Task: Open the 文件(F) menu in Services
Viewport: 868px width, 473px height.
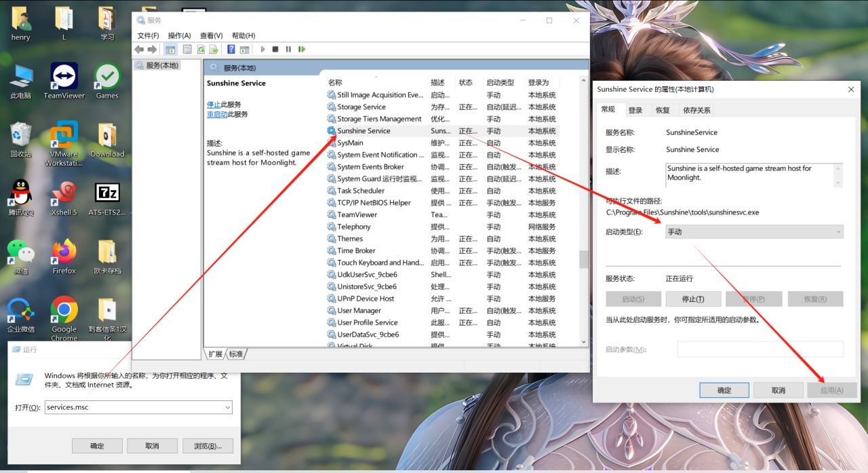Action: click(x=148, y=35)
